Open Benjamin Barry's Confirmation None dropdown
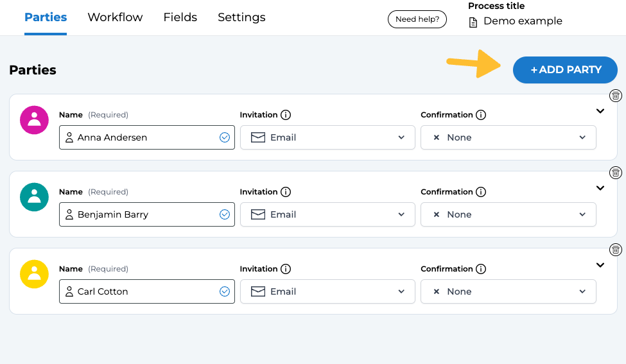 [x=508, y=214]
